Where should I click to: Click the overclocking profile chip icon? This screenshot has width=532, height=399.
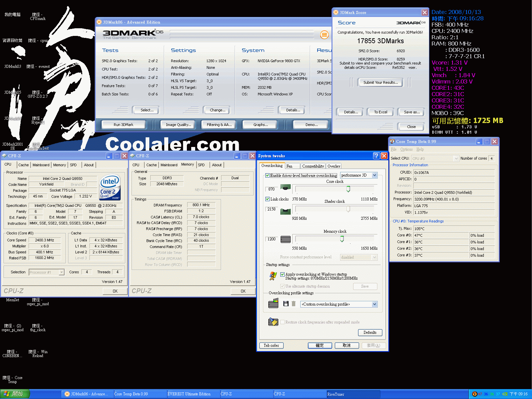tap(273, 303)
